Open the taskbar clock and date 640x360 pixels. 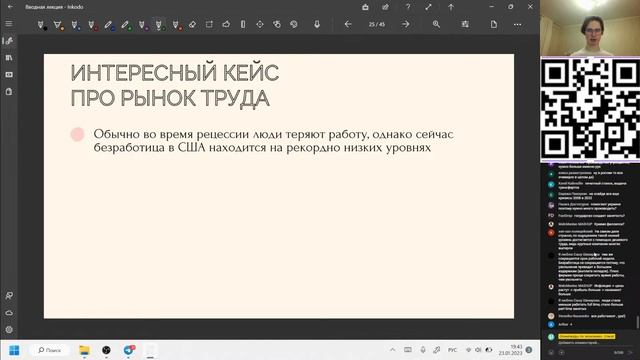(x=511, y=350)
